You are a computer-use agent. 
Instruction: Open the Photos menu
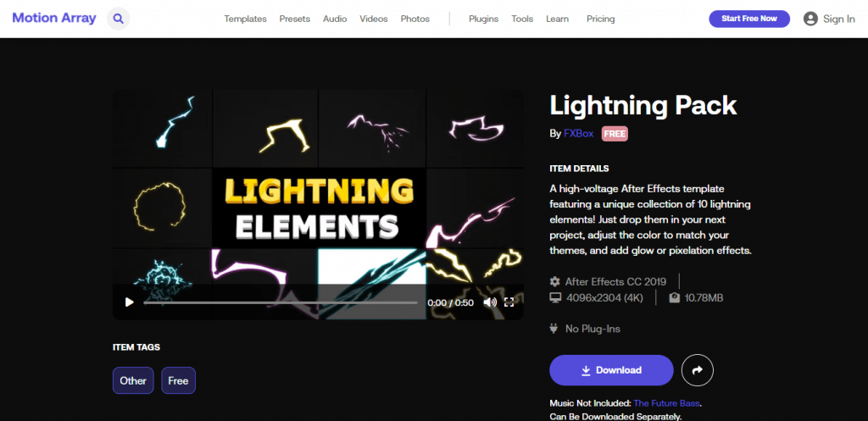pos(415,19)
